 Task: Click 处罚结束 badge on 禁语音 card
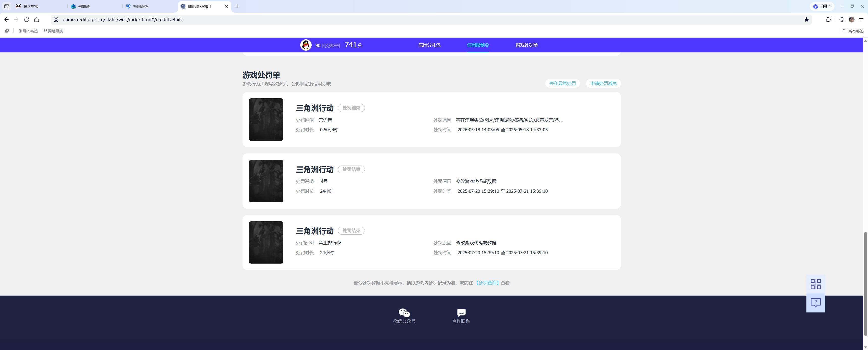[351, 108]
